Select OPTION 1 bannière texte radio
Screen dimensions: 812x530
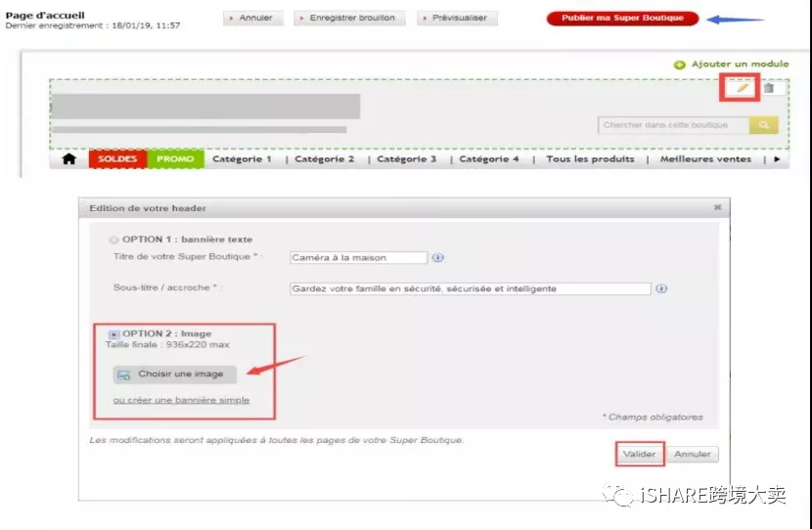[x=113, y=240]
